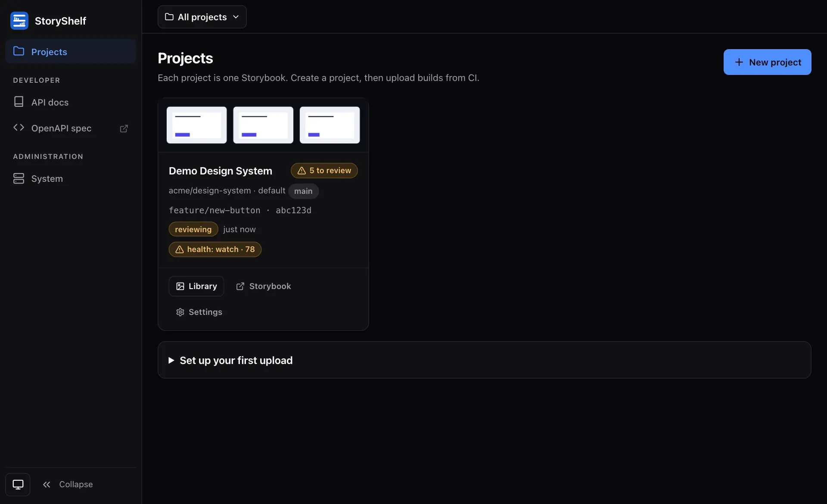Open API docs in sidebar
The width and height of the screenshot is (827, 504).
(x=71, y=102)
